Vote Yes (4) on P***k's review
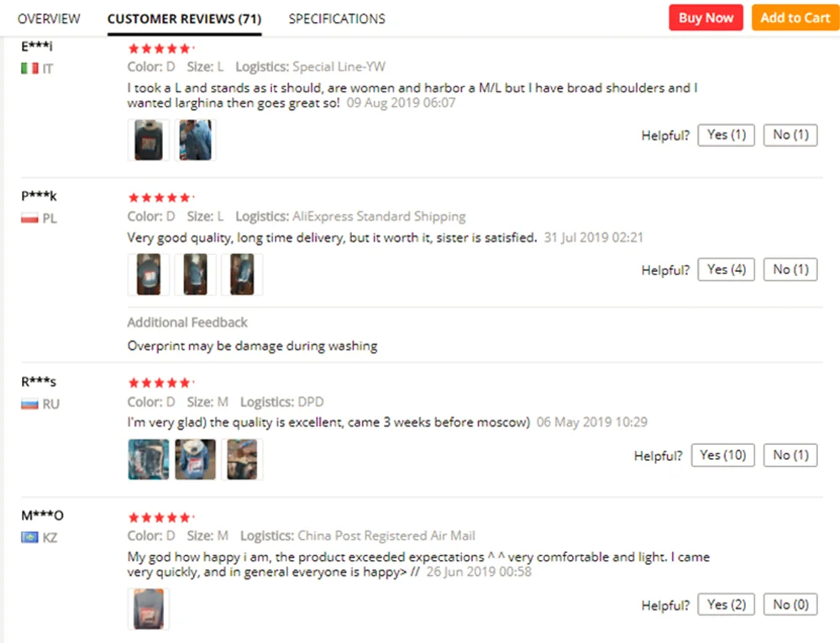Image resolution: width=840 pixels, height=643 pixels. (x=726, y=269)
